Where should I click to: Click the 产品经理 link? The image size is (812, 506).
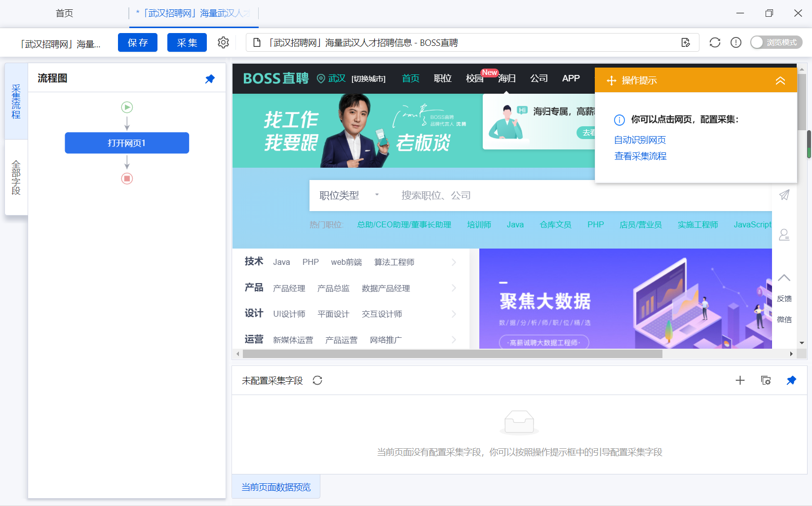[x=289, y=289]
